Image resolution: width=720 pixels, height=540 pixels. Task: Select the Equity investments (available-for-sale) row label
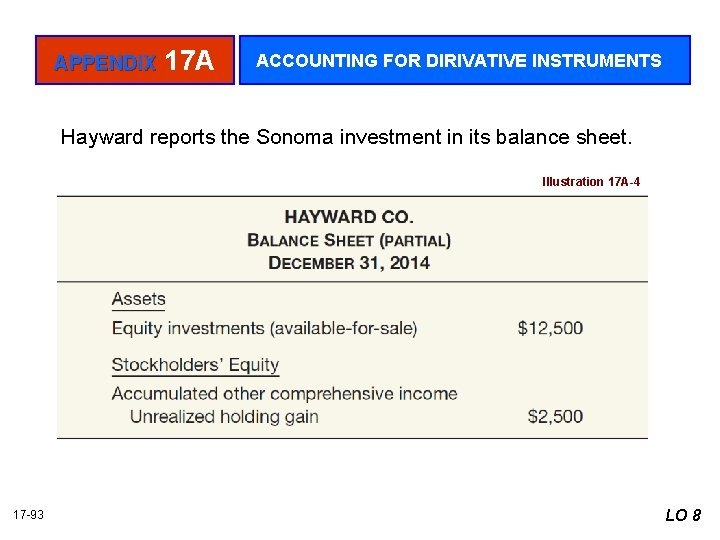[x=264, y=328]
